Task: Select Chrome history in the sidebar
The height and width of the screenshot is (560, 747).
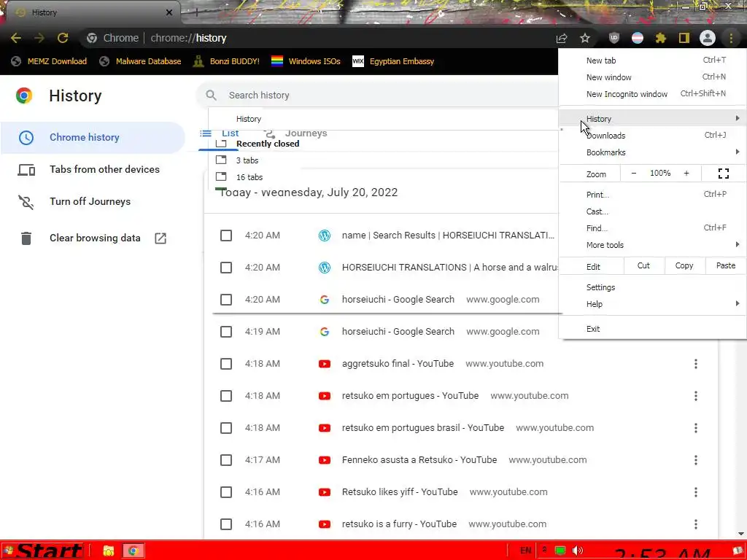Action: 93,138
